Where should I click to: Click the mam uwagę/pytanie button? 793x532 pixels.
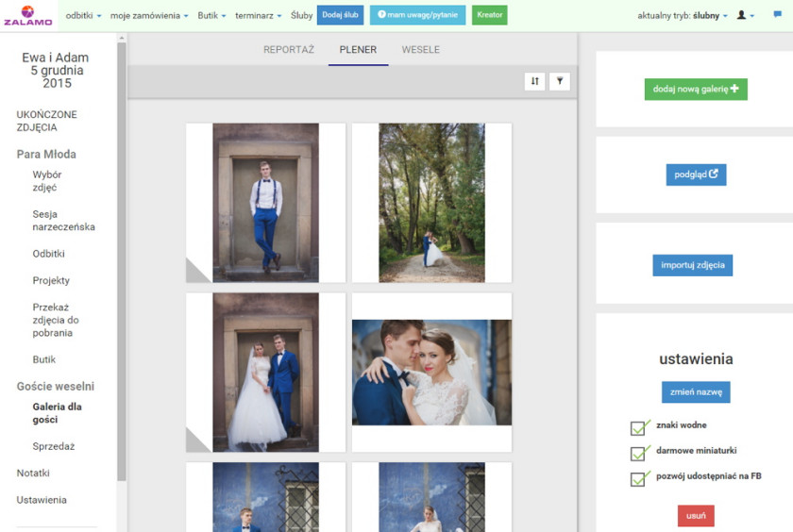[x=417, y=15]
